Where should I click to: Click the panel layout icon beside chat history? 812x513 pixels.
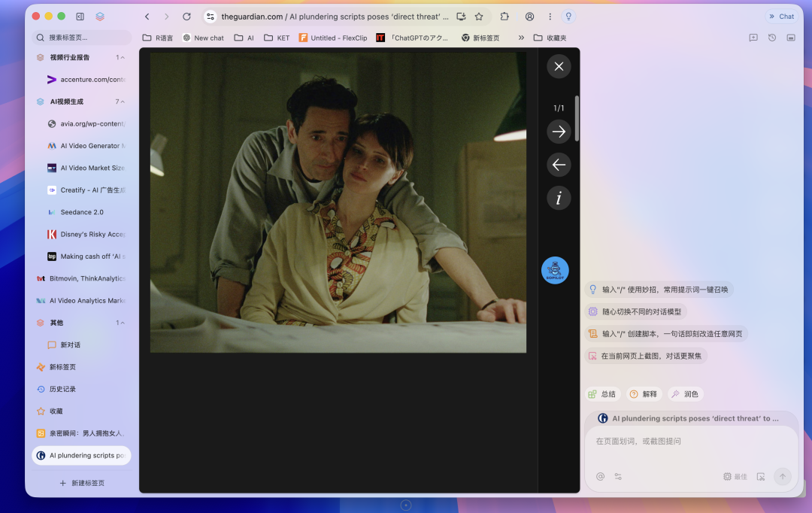click(791, 38)
